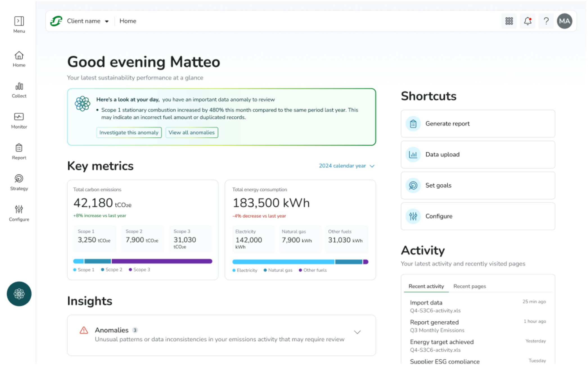Screen dimensions: 588x365
Task: Open the Generate report shortcut
Action: point(477,124)
